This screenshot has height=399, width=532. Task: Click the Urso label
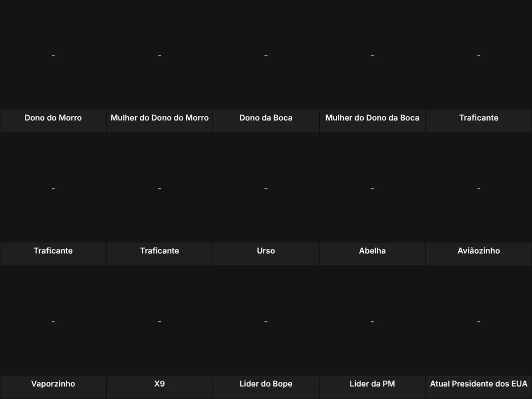click(266, 251)
